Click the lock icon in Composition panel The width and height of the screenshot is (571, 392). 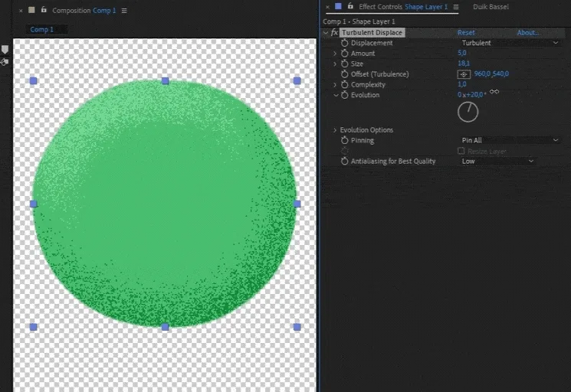(x=44, y=11)
